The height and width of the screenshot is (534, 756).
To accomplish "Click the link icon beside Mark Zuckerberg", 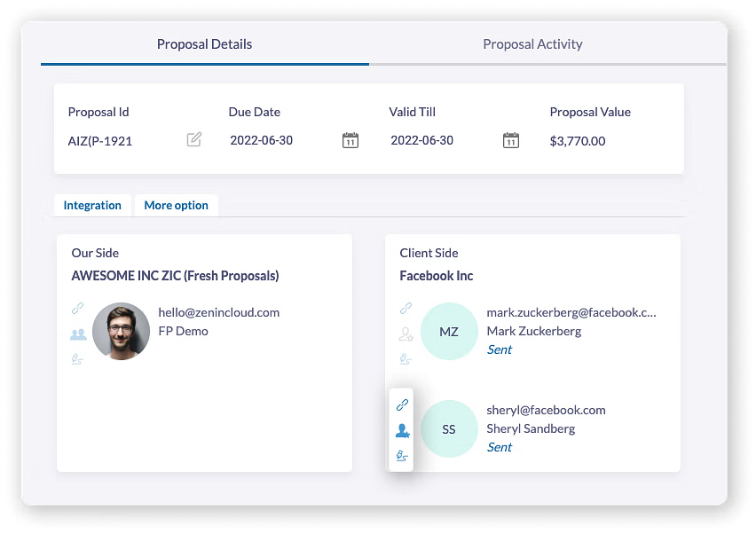I will point(406,309).
